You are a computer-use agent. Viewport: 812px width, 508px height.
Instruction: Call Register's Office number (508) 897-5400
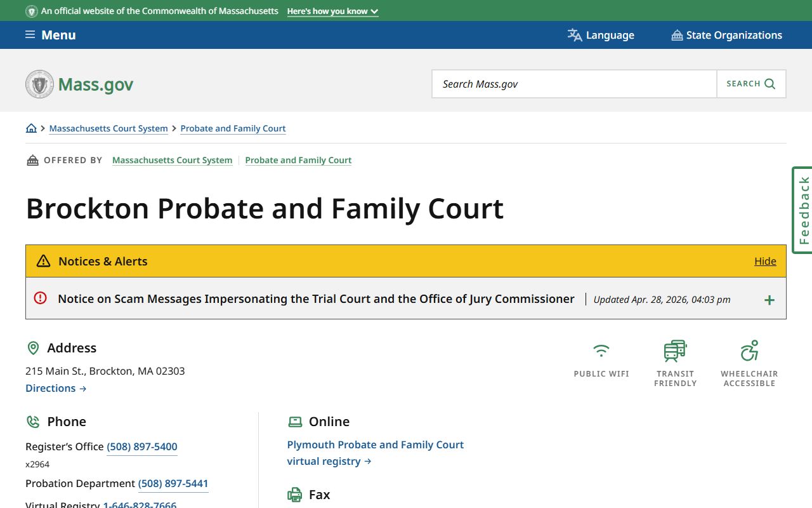coord(142,446)
